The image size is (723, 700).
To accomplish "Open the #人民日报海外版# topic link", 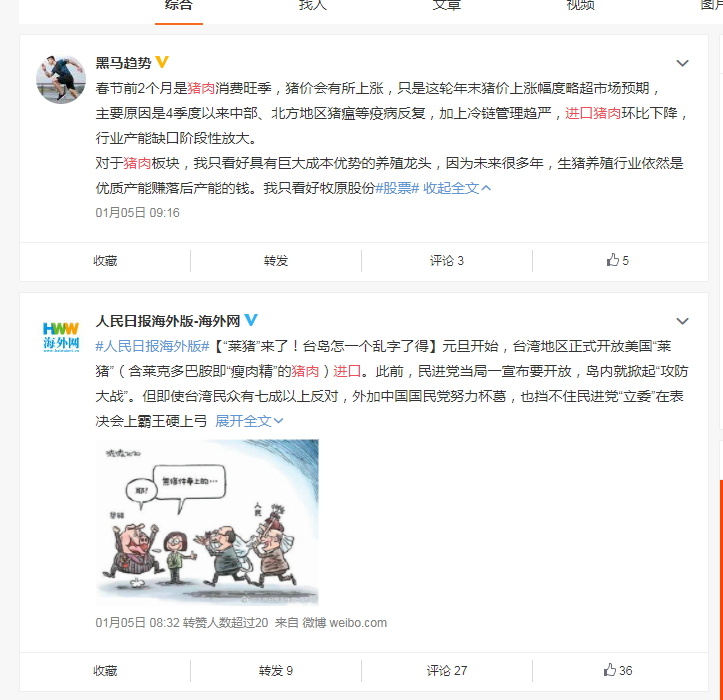I will point(153,346).
